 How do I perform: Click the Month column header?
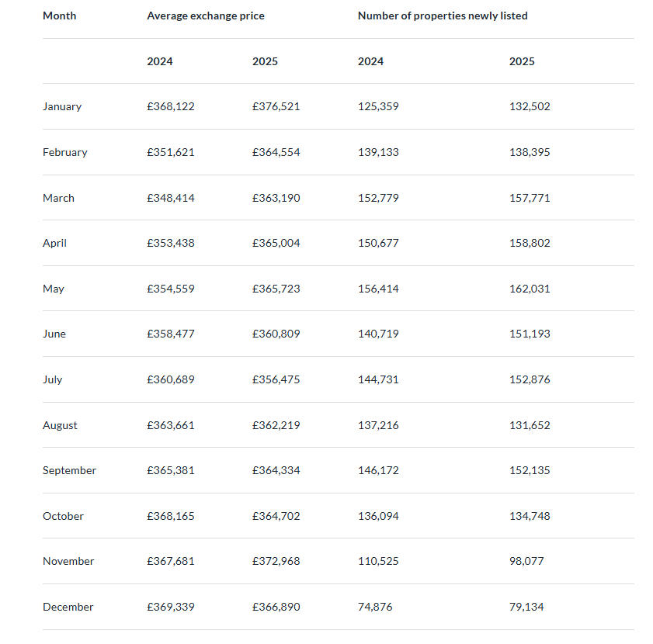(x=60, y=16)
